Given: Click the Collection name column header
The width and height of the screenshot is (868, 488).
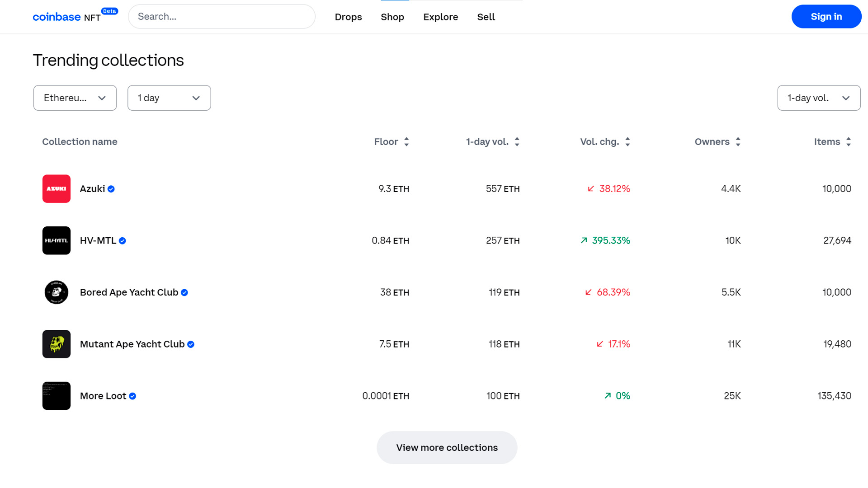Looking at the screenshot, I should tap(80, 142).
